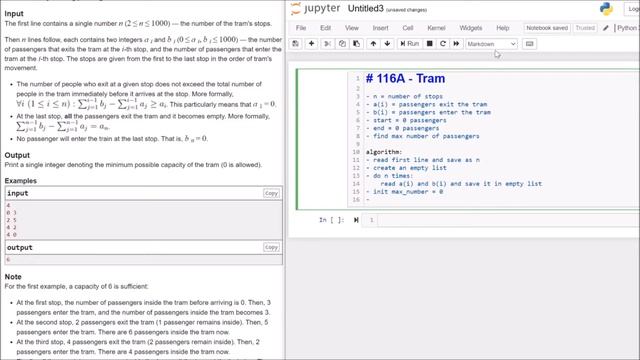Open the Widgets menu
Screen dimensions: 640x360
click(471, 28)
